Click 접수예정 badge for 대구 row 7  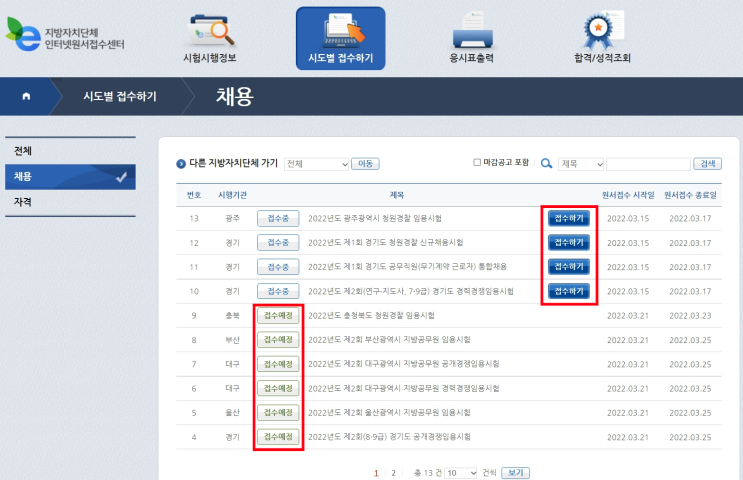(x=278, y=364)
